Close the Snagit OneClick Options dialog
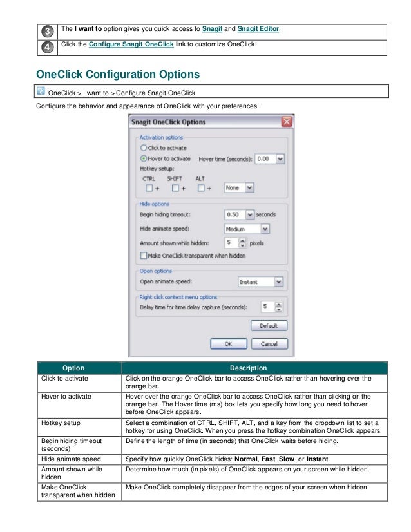 (287, 122)
